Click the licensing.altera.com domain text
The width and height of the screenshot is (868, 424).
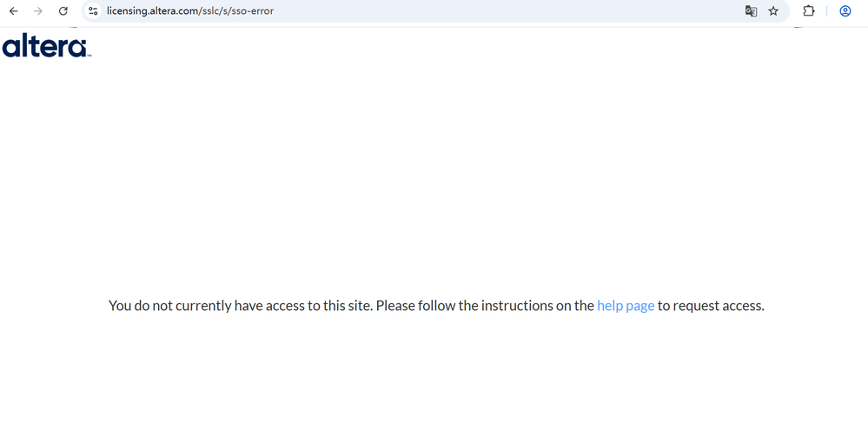[152, 11]
